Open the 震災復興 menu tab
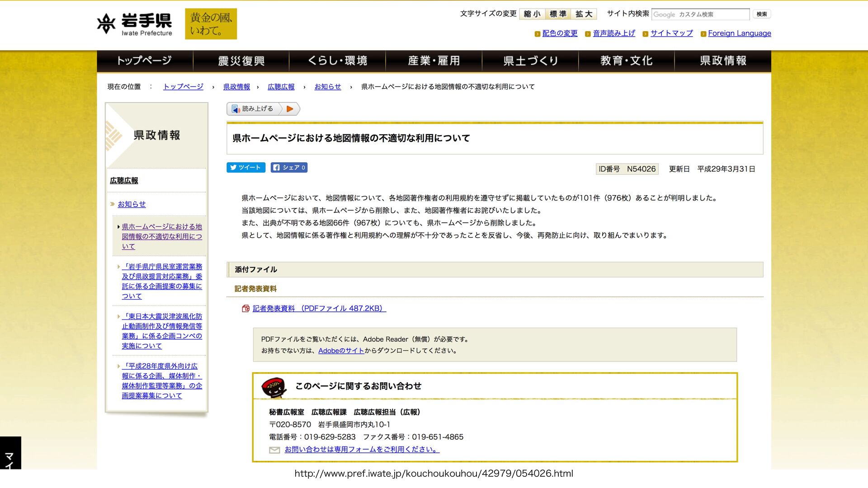 241,61
